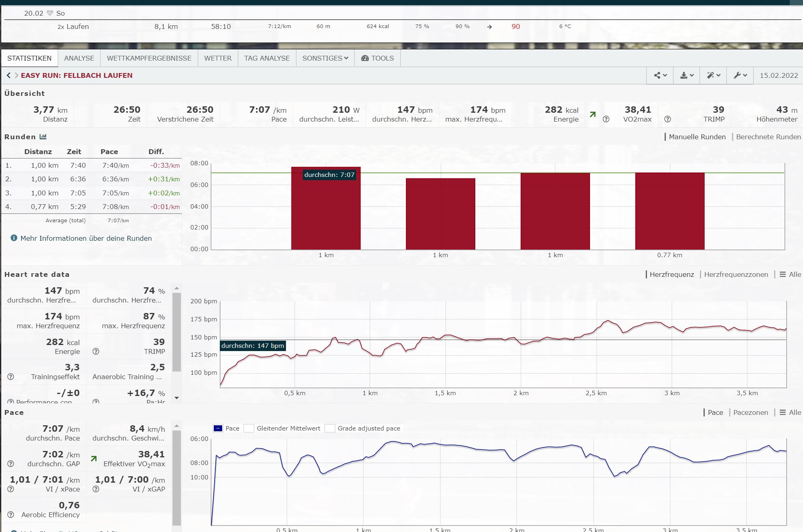Open the download/export dropdown
Screen dimensions: 803x532
click(x=687, y=75)
